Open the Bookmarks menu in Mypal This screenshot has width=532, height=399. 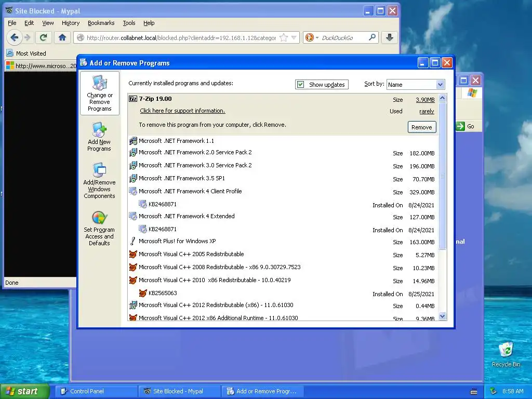pyautogui.click(x=101, y=23)
